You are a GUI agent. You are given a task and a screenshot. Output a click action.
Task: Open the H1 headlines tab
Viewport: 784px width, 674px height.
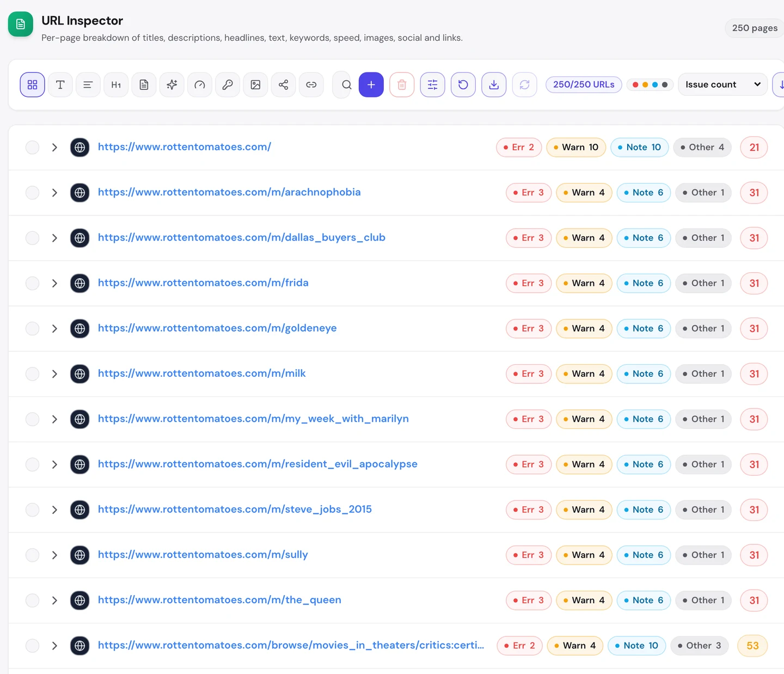pyautogui.click(x=116, y=85)
